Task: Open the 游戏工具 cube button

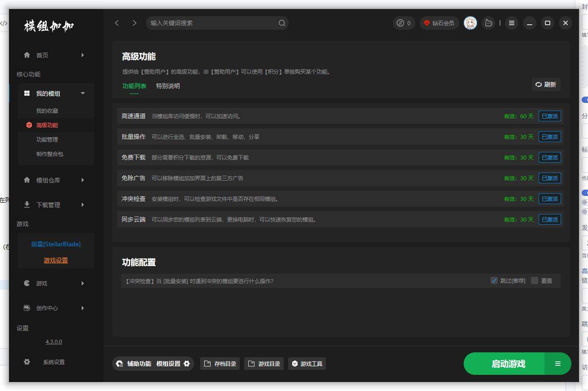Action: click(x=307, y=364)
